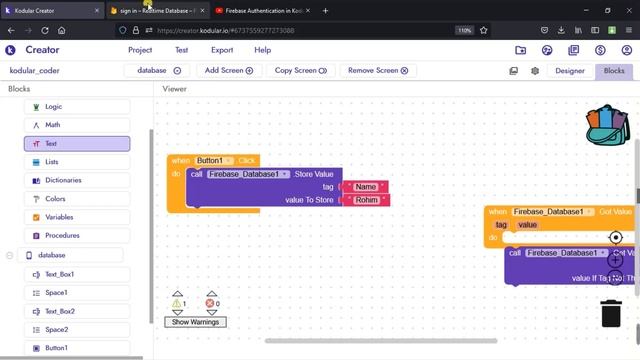Select the Variables blocks category
This screenshot has height=360, width=640.
click(x=77, y=217)
